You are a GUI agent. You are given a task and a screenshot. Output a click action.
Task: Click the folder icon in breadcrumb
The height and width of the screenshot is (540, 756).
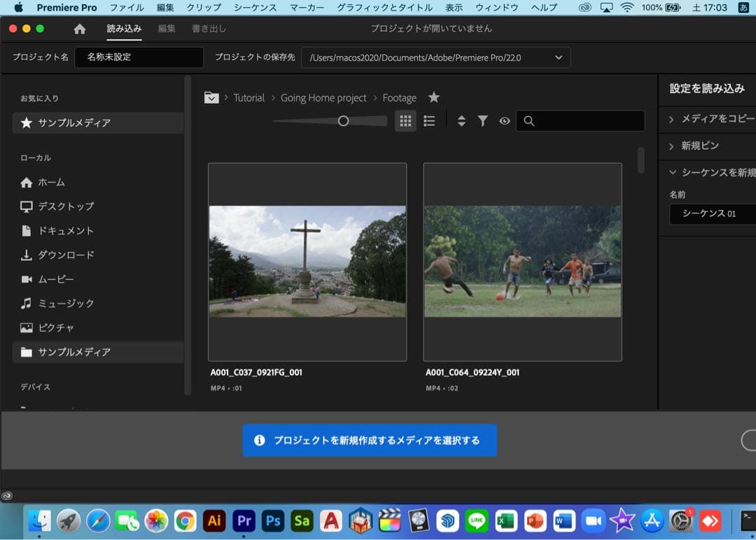click(x=211, y=97)
